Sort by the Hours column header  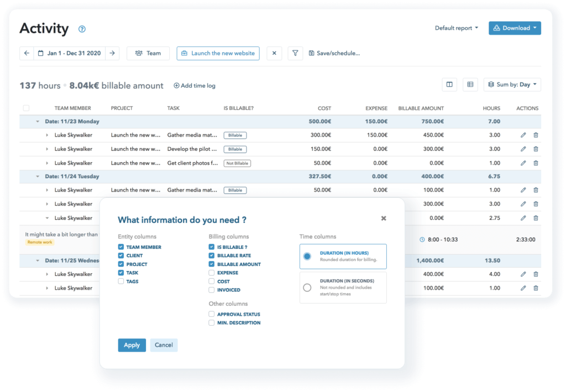[491, 108]
